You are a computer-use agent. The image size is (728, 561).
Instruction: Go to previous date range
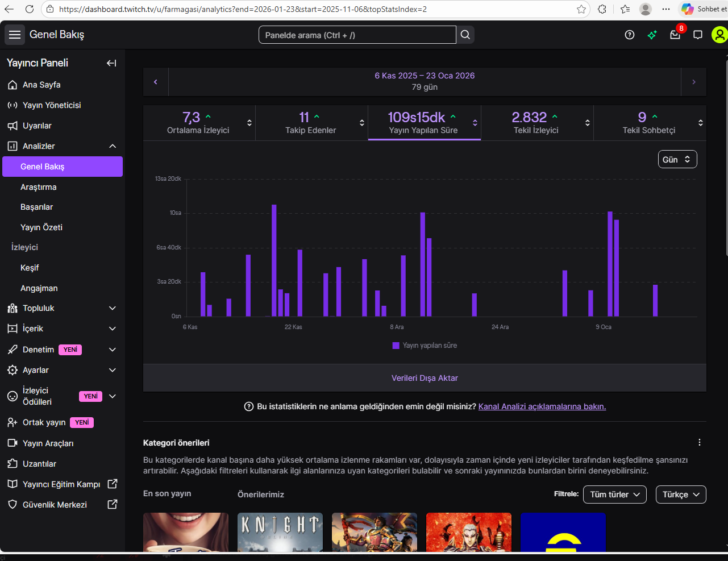[156, 82]
